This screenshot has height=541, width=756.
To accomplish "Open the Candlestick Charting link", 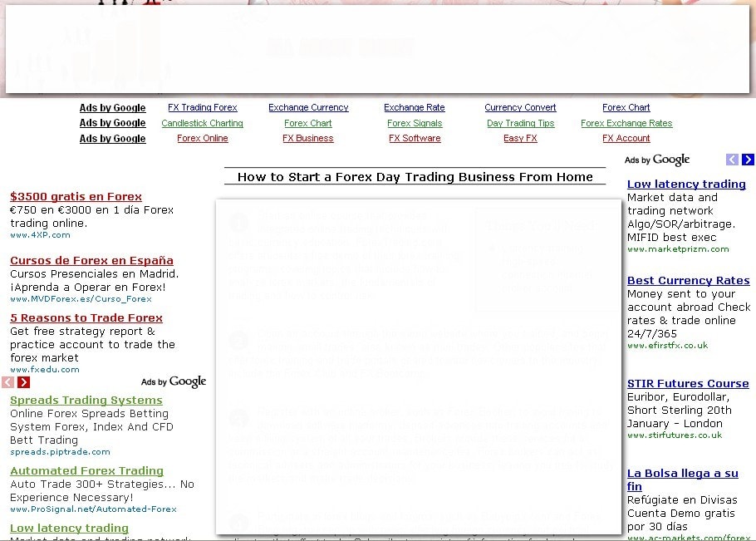I will pos(203,123).
